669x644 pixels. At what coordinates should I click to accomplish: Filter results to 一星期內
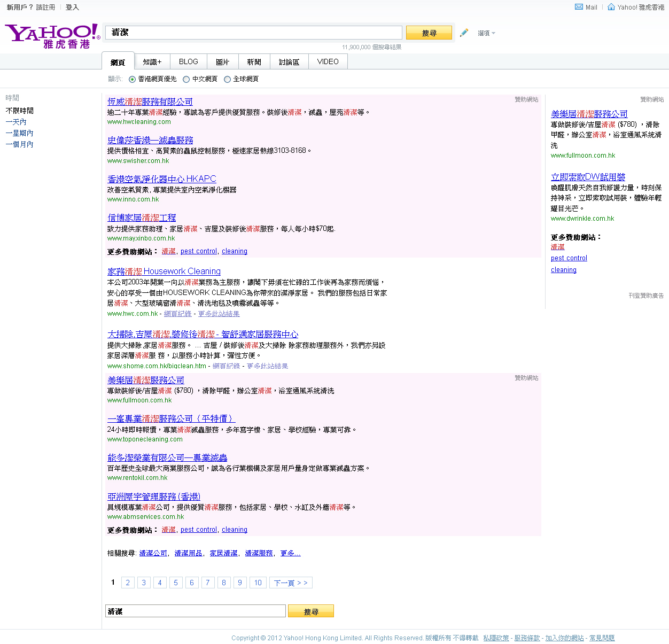coord(19,133)
